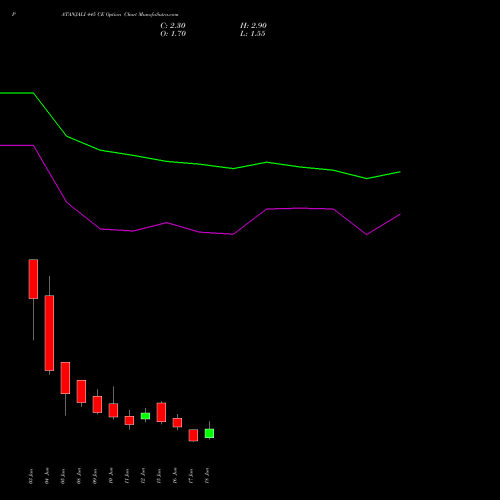Click the 05 Jun date label
Screen dimensions: 500x500
63,476
